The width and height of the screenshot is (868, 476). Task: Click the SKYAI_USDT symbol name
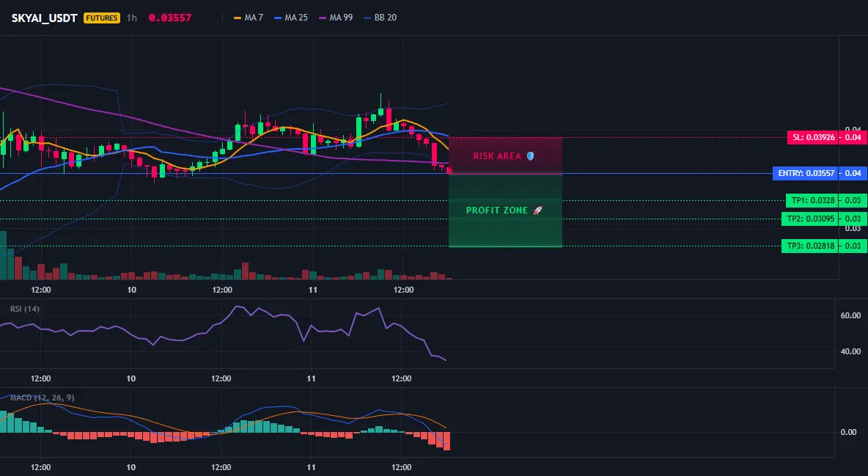point(44,18)
